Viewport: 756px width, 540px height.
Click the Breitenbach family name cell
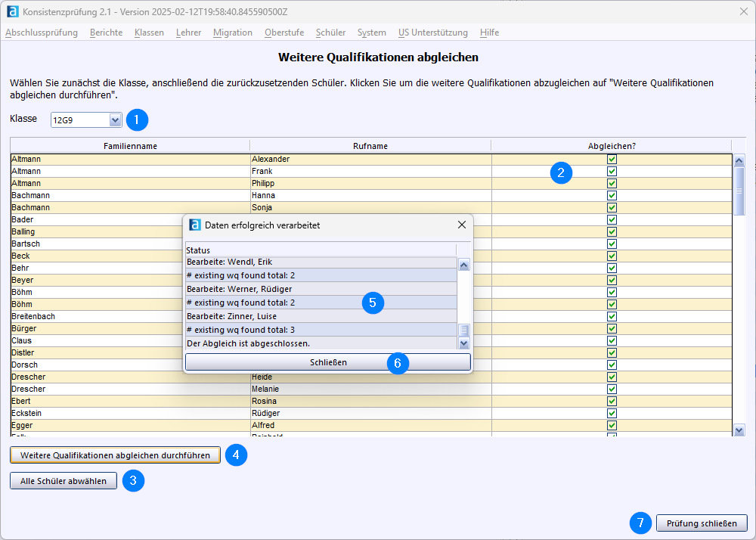[130, 316]
